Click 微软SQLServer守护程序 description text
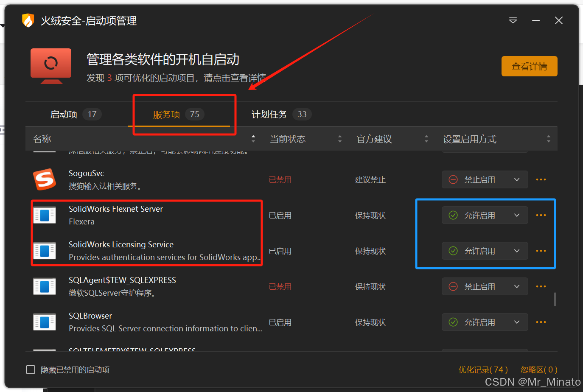583x392 pixels. coord(112,293)
